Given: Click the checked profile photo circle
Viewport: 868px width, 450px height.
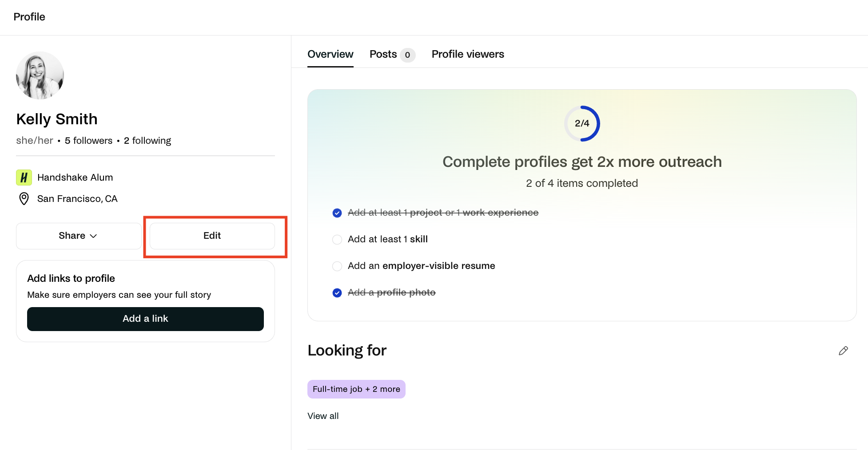Looking at the screenshot, I should (x=337, y=293).
